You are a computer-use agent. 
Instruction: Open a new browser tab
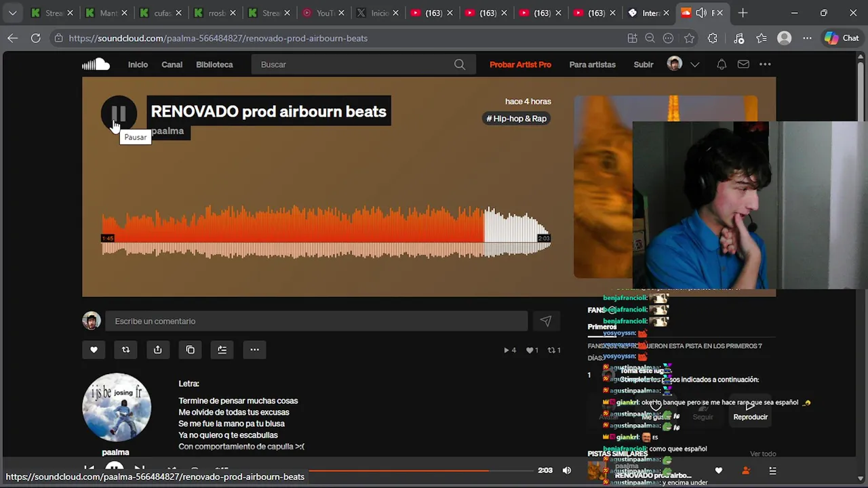(x=743, y=13)
